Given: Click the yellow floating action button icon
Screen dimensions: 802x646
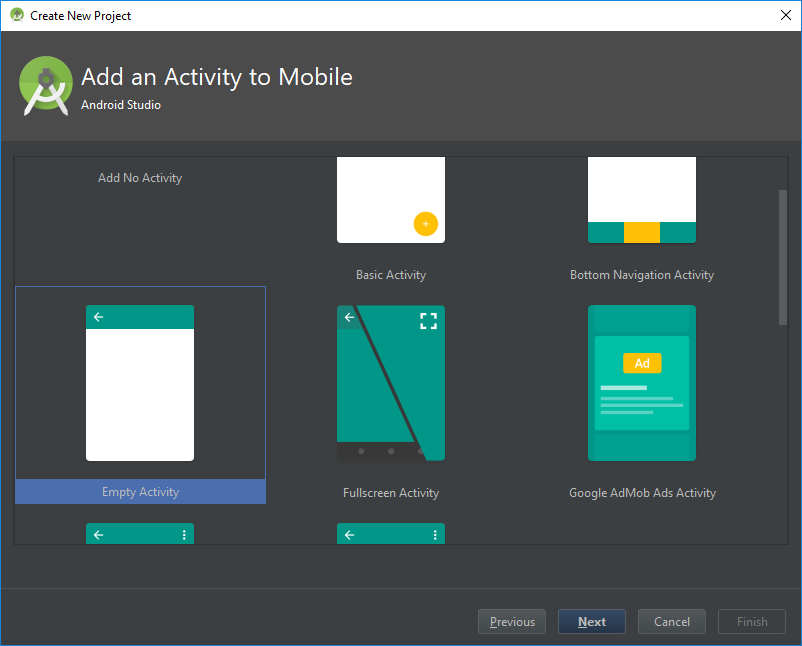Looking at the screenshot, I should click(425, 224).
